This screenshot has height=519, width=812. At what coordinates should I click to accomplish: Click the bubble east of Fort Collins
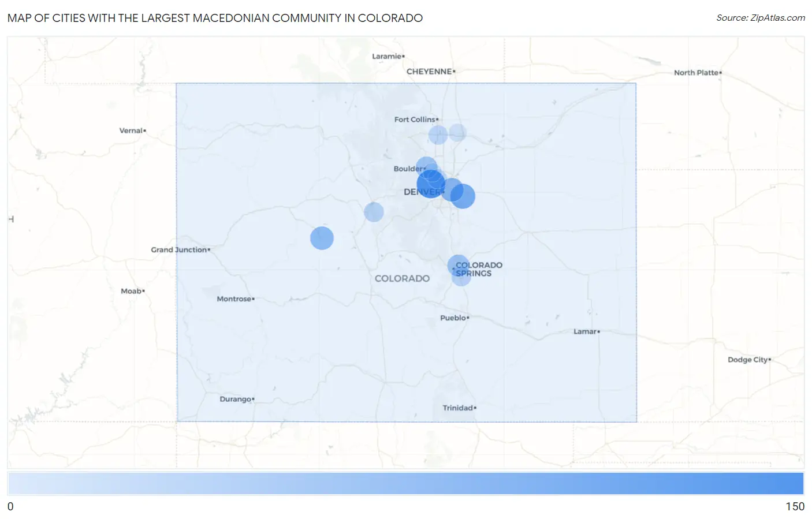(457, 132)
